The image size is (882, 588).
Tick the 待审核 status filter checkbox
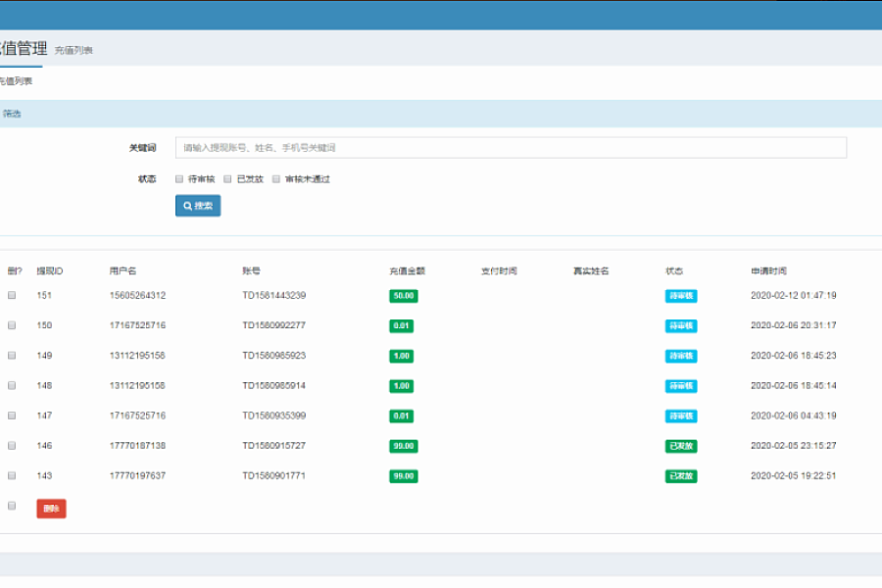[x=179, y=179]
